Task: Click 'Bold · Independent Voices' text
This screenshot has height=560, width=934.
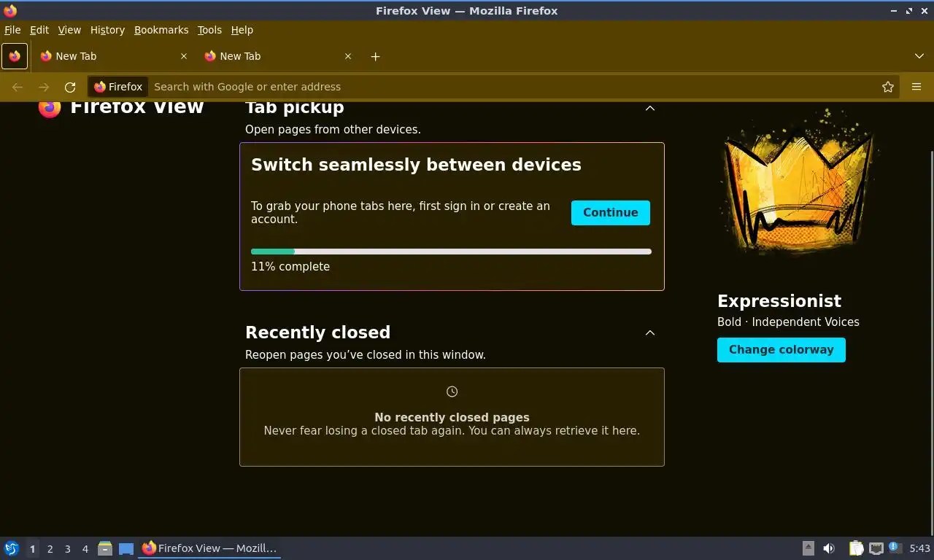Action: [789, 322]
